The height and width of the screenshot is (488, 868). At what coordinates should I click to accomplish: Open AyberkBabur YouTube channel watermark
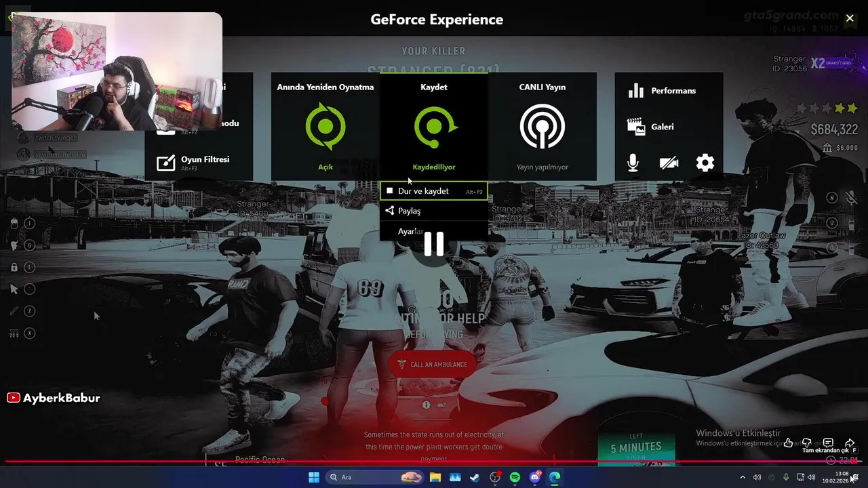click(54, 398)
